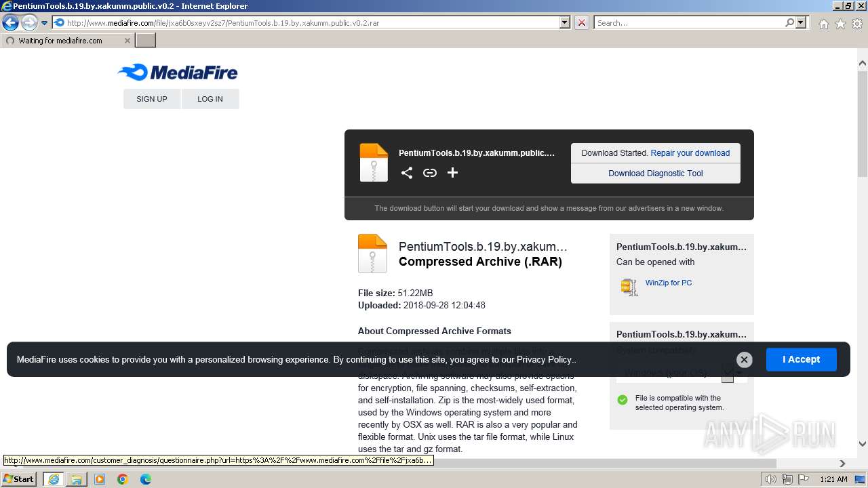The height and width of the screenshot is (488, 868).
Task: Click the MediaFire logo
Action: click(177, 73)
